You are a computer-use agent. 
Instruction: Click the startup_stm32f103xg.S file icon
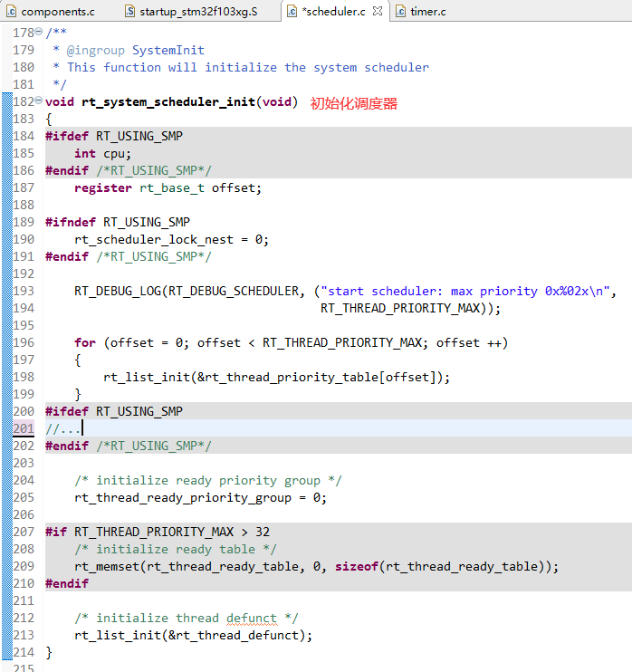click(x=130, y=12)
